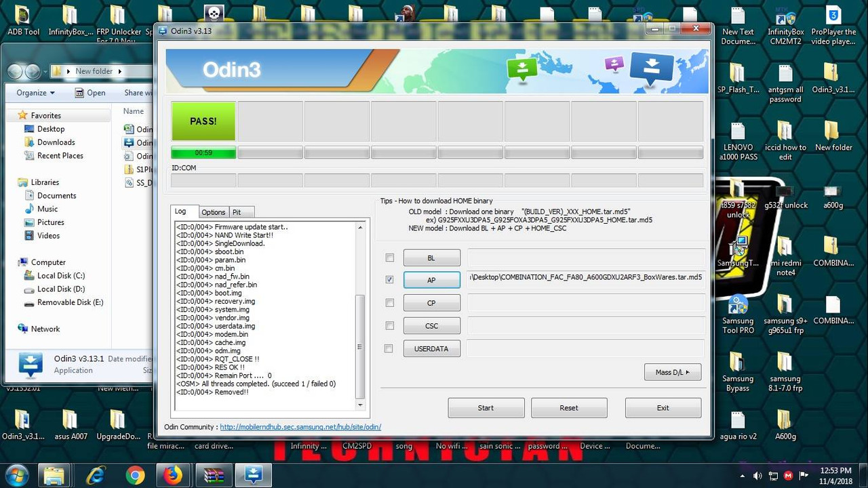The height and width of the screenshot is (488, 868).
Task: Open the recent pages arrow beside Explorer's Forward button
Action: pyautogui.click(x=46, y=71)
